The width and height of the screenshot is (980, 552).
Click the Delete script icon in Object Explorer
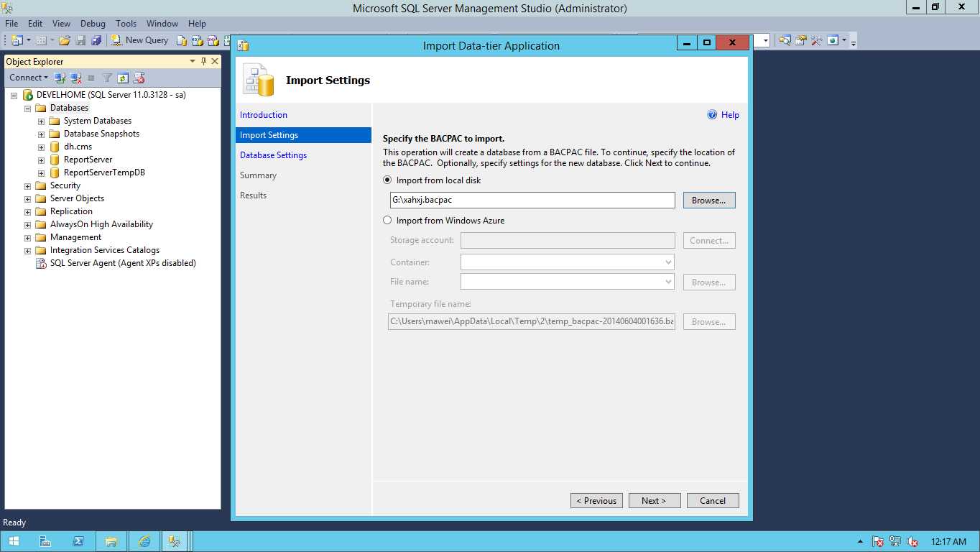139,78
